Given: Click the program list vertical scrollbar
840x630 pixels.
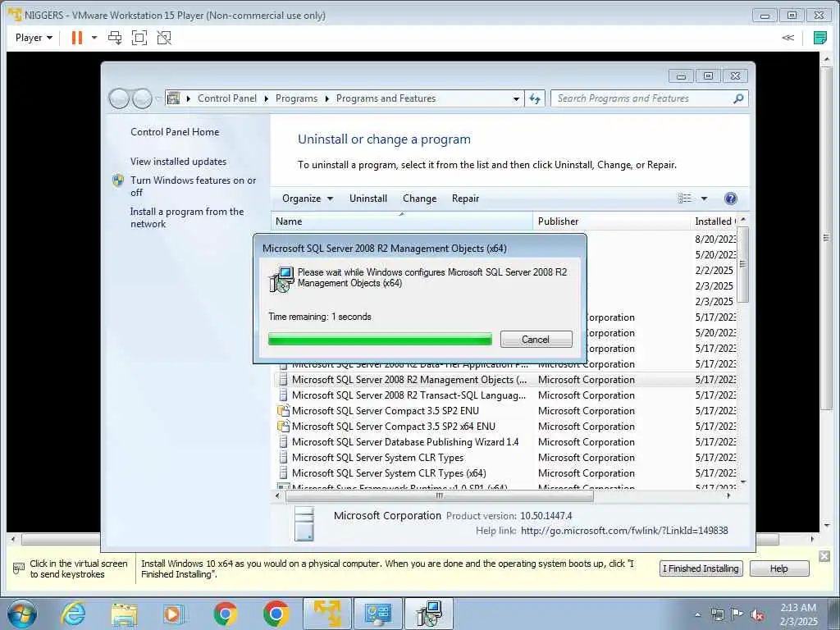Looking at the screenshot, I should pyautogui.click(x=742, y=265).
